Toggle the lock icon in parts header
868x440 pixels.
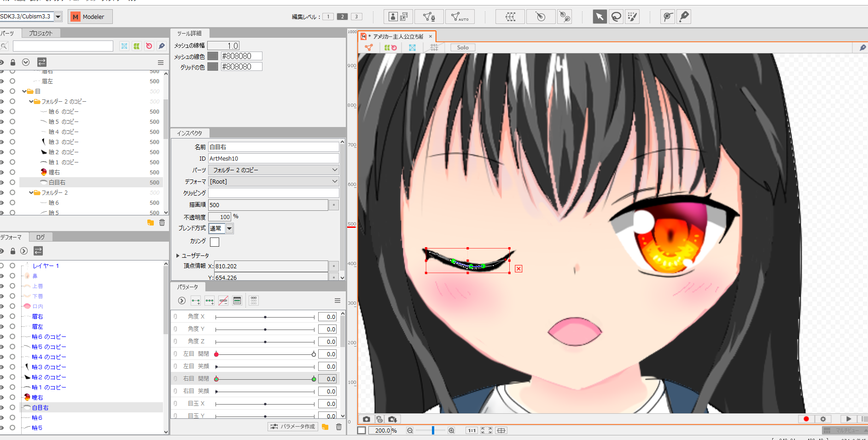tap(13, 62)
